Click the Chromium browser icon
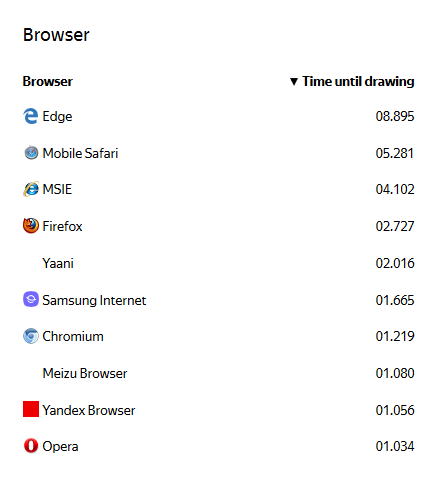The height and width of the screenshot is (487, 437). [x=31, y=336]
